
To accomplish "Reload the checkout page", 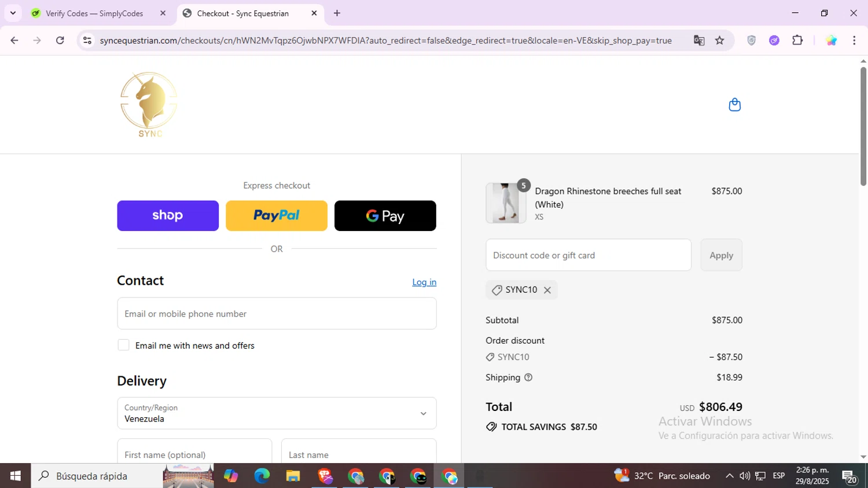I will (60, 41).
